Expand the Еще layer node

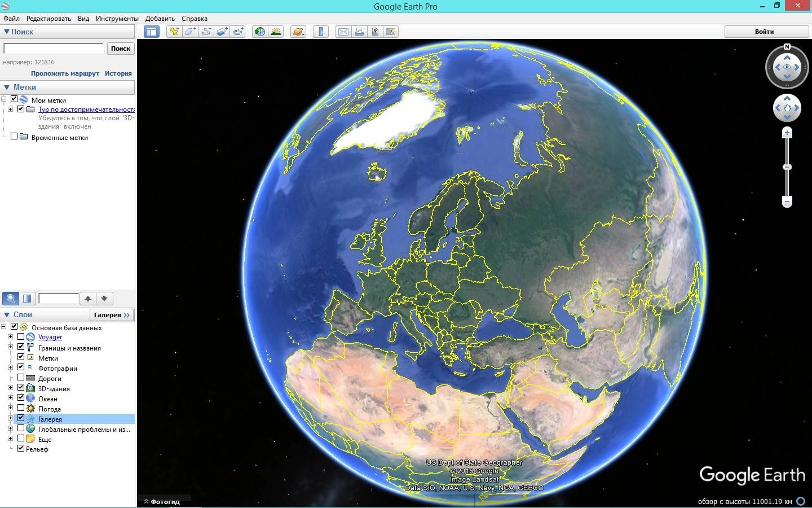(x=10, y=439)
